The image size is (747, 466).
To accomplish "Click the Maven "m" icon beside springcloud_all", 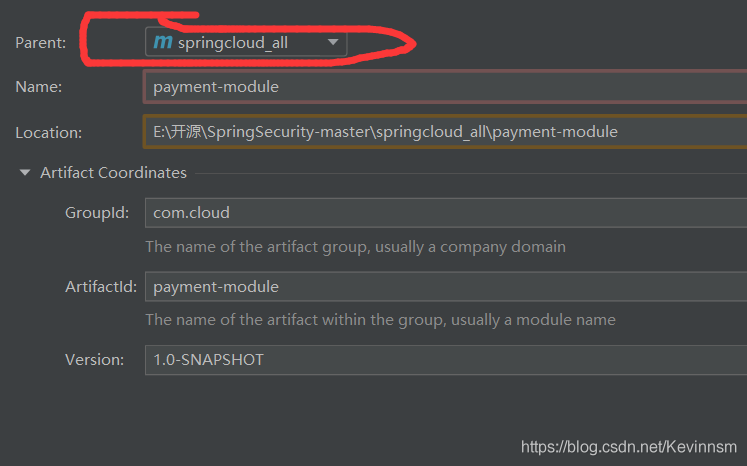I will (x=162, y=43).
